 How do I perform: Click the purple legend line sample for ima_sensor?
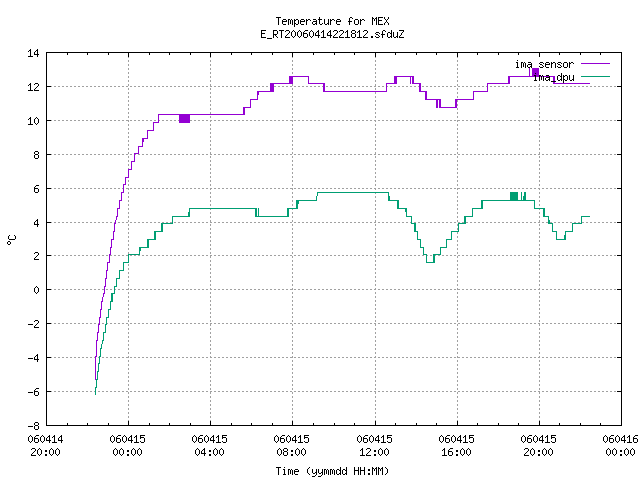[595, 64]
